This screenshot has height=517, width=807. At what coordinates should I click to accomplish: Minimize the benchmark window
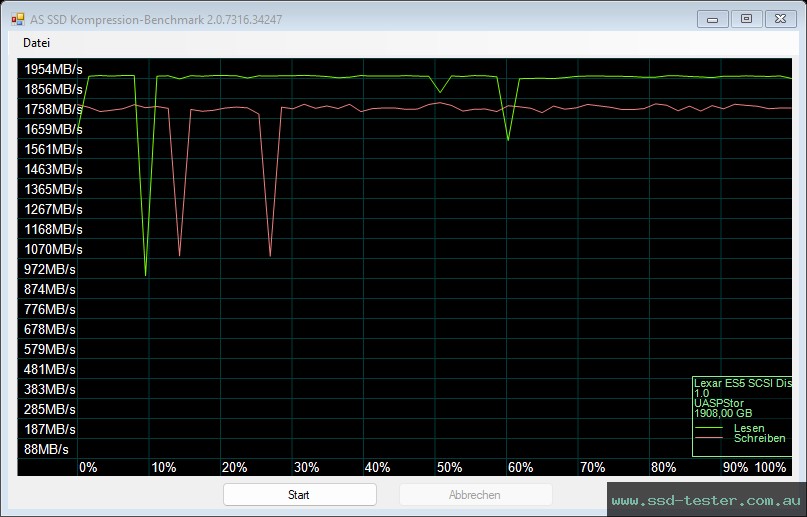(x=712, y=20)
